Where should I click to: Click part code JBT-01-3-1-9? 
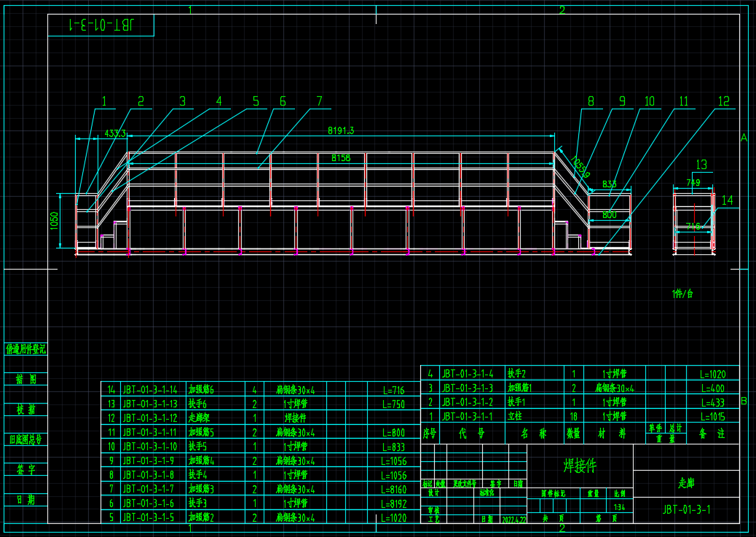149,460
